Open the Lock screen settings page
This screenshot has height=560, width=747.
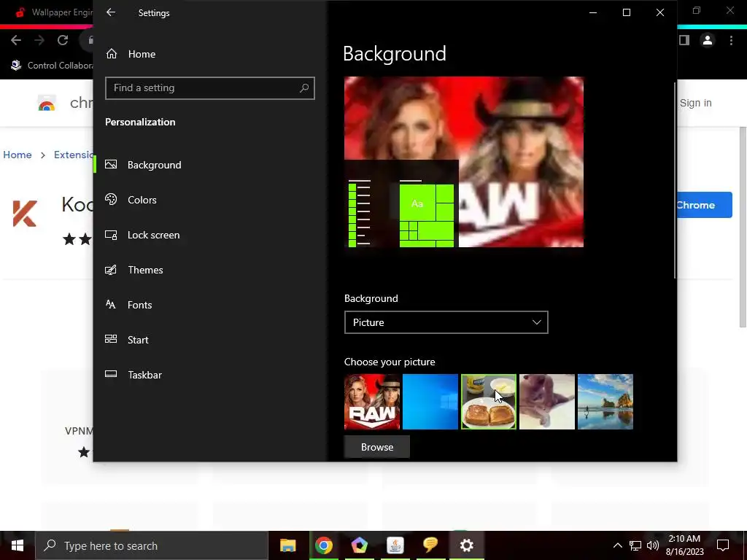(x=142, y=235)
